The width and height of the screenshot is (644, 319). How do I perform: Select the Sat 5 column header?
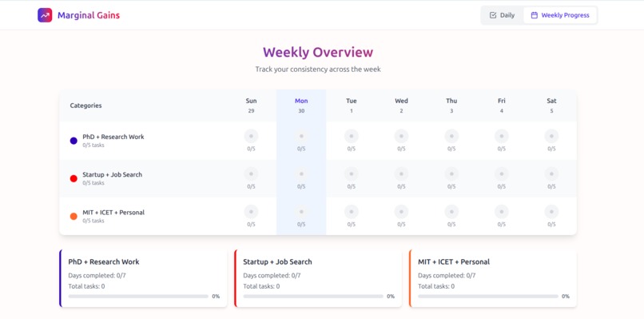pyautogui.click(x=551, y=106)
